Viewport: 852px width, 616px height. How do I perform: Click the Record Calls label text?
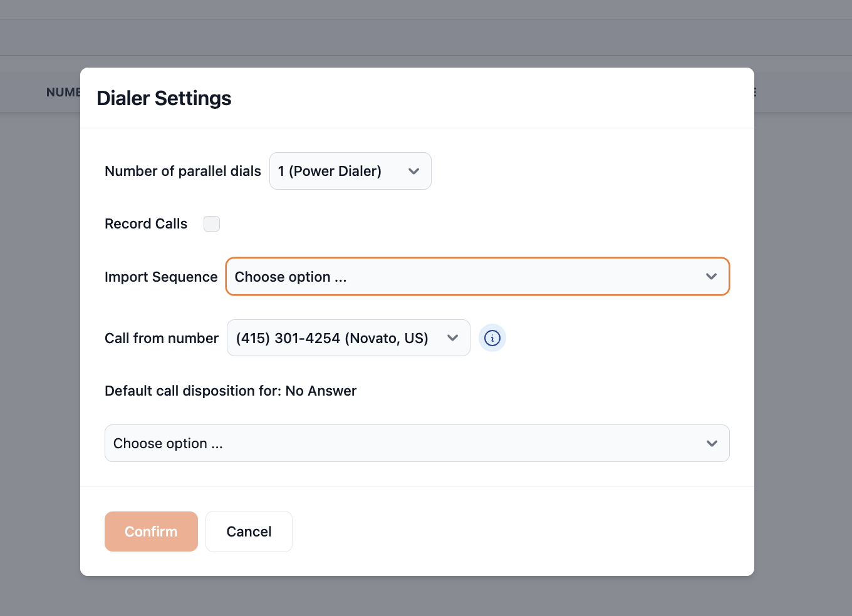(x=146, y=223)
